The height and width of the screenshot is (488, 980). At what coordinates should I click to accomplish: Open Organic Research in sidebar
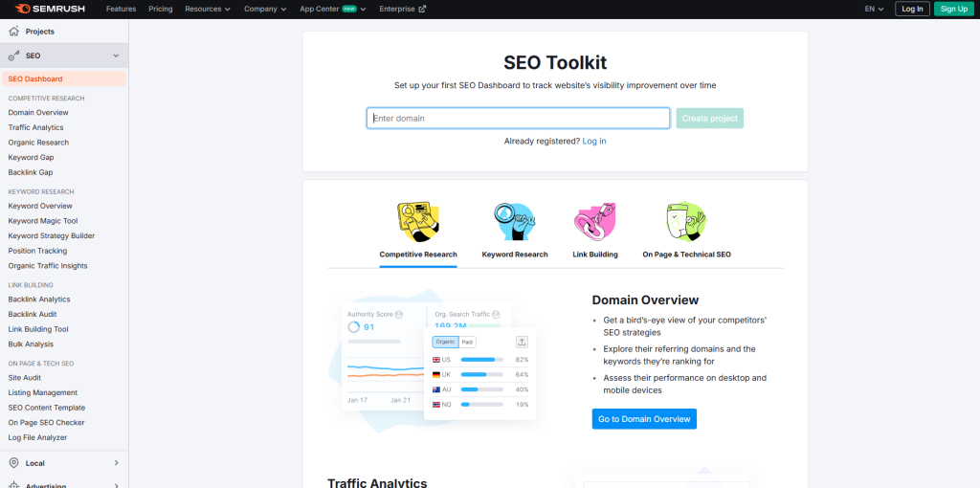click(x=38, y=143)
